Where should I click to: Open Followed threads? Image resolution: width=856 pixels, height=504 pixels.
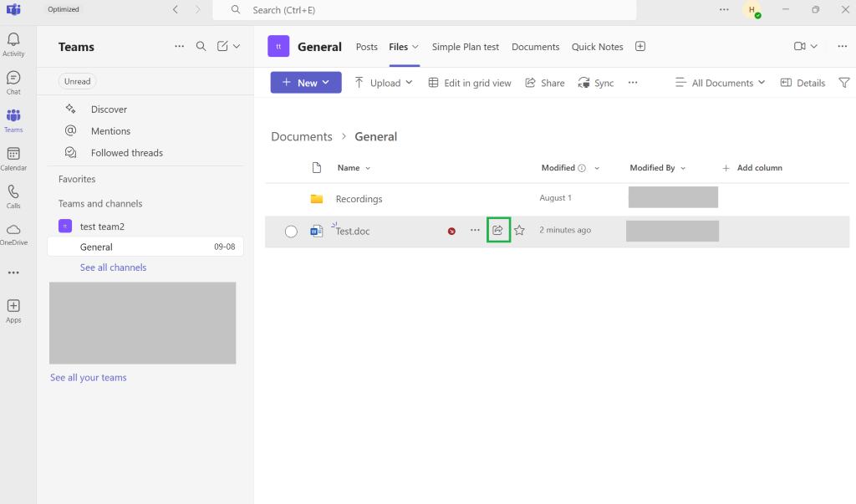(x=127, y=153)
